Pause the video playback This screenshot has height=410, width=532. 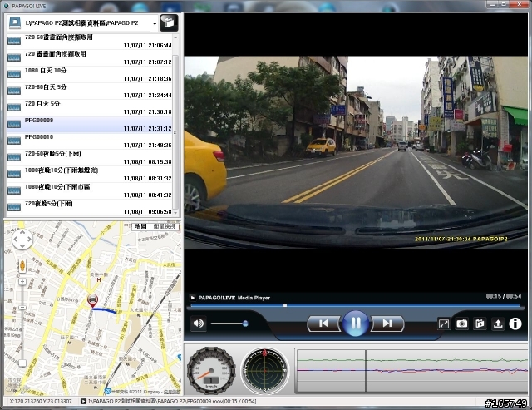[355, 324]
